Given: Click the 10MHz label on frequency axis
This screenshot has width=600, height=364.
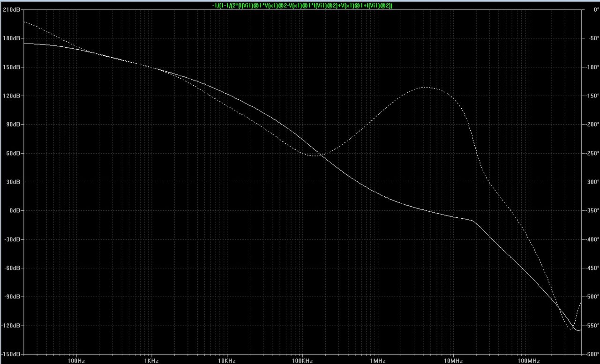Looking at the screenshot, I should [453, 361].
